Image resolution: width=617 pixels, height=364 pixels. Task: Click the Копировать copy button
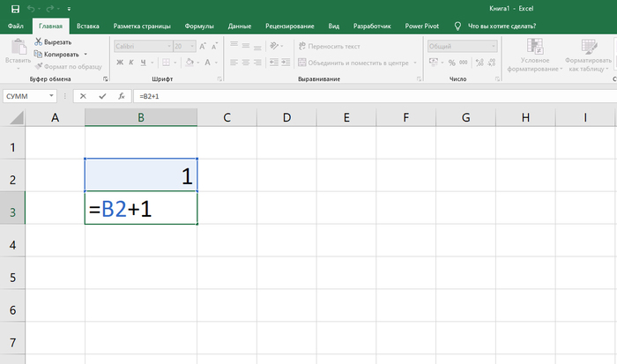[56, 54]
